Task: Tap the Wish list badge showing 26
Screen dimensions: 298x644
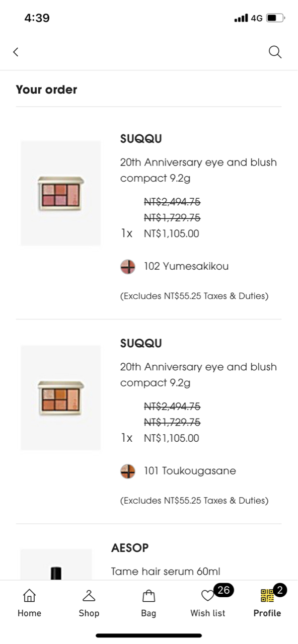Action: pos(223,590)
